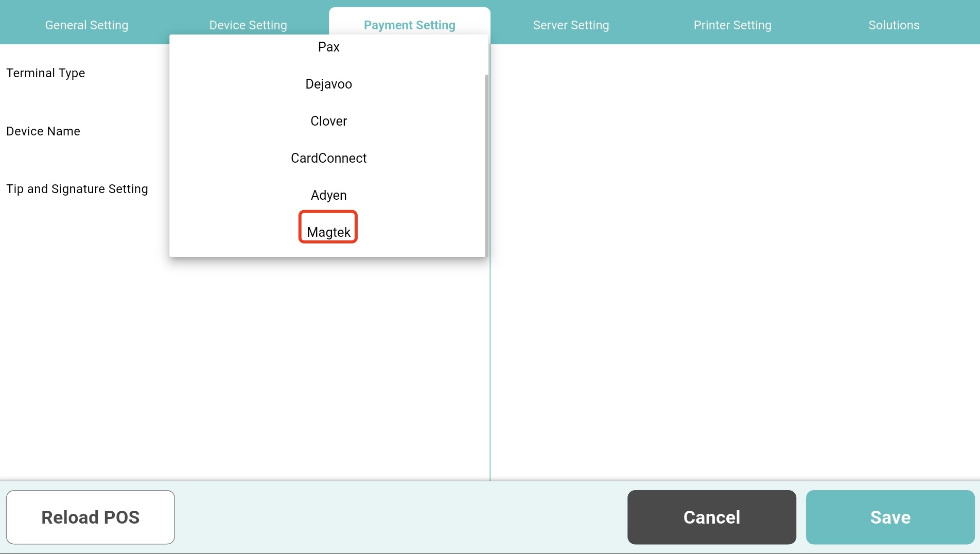The height and width of the screenshot is (554, 980).
Task: Select the Payment Setting tab
Action: click(410, 25)
